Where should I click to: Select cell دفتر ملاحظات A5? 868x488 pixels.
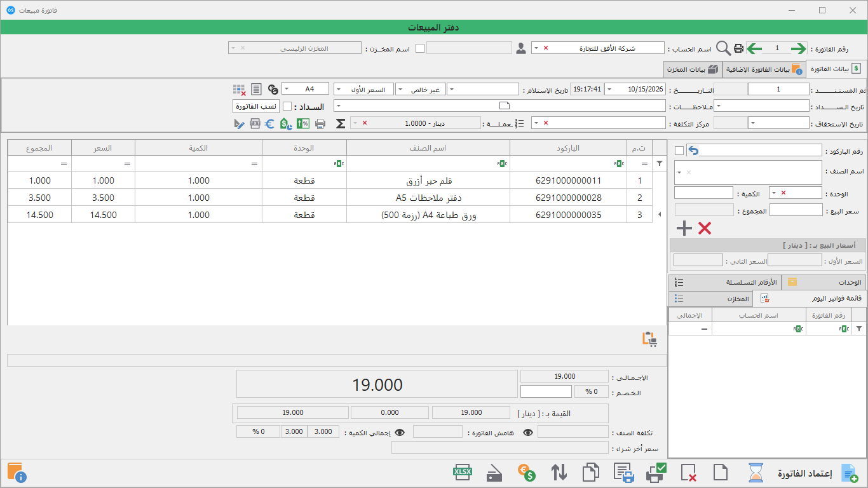tap(428, 198)
